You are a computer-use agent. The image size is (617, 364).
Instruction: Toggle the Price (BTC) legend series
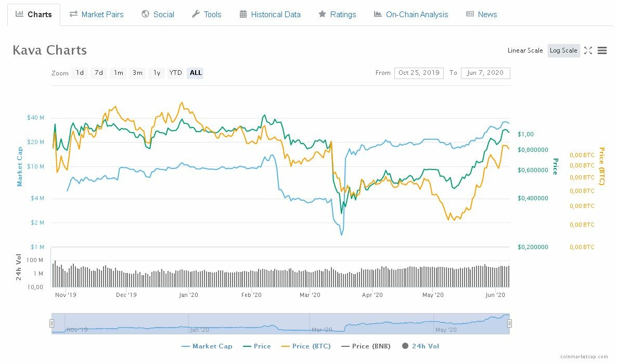[x=306, y=346]
